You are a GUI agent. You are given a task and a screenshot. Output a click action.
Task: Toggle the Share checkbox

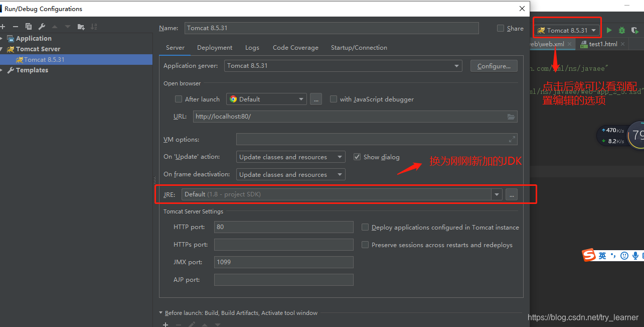tap(501, 28)
